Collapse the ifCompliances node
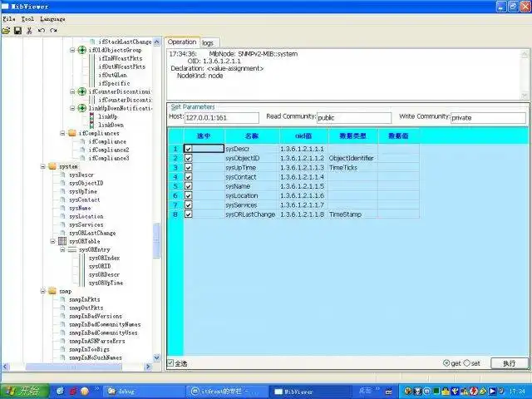This screenshot has height=399, width=532. point(63,133)
